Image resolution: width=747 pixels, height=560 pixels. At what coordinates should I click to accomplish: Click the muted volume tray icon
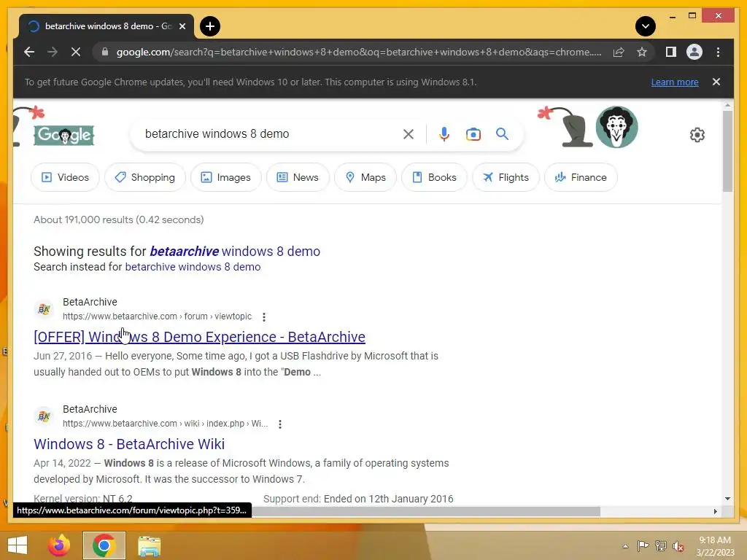click(678, 546)
